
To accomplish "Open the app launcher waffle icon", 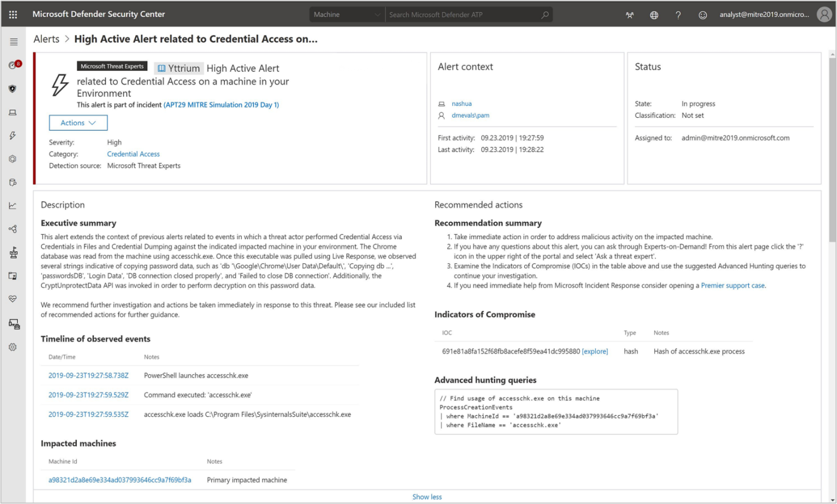I will pos(13,14).
